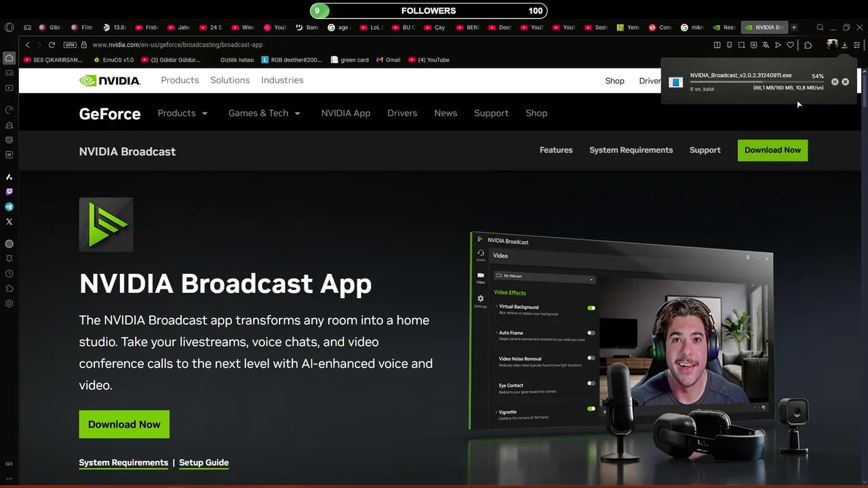The image size is (868, 488).
Task: Click the send-to-flow arrow icon
Action: (778, 45)
